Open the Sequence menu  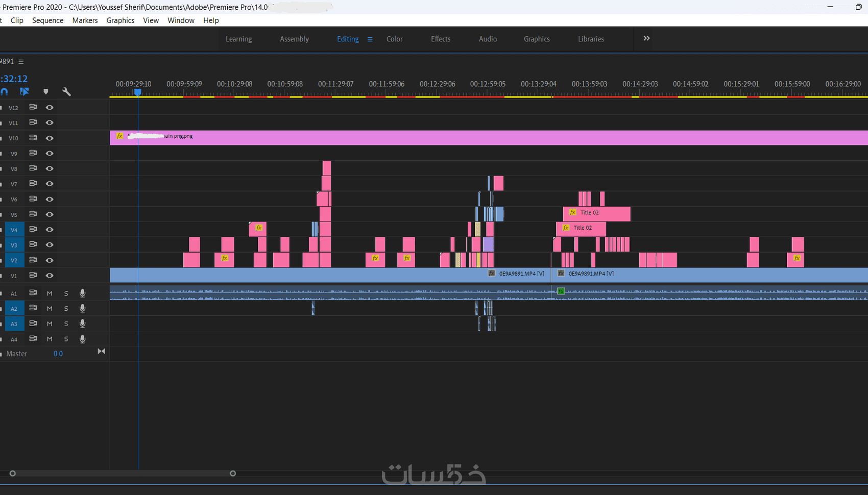(47, 20)
